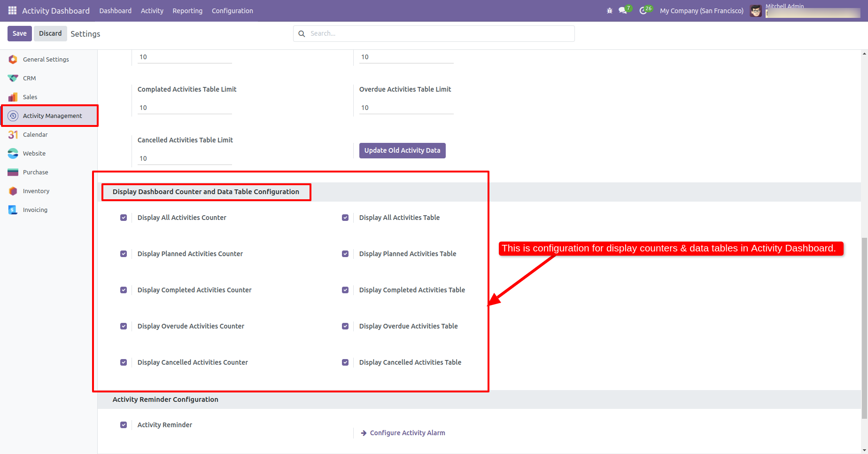Viewport: 868px width, 454px height.
Task: Open the My Company (San Francisco) switcher
Action: 702,11
